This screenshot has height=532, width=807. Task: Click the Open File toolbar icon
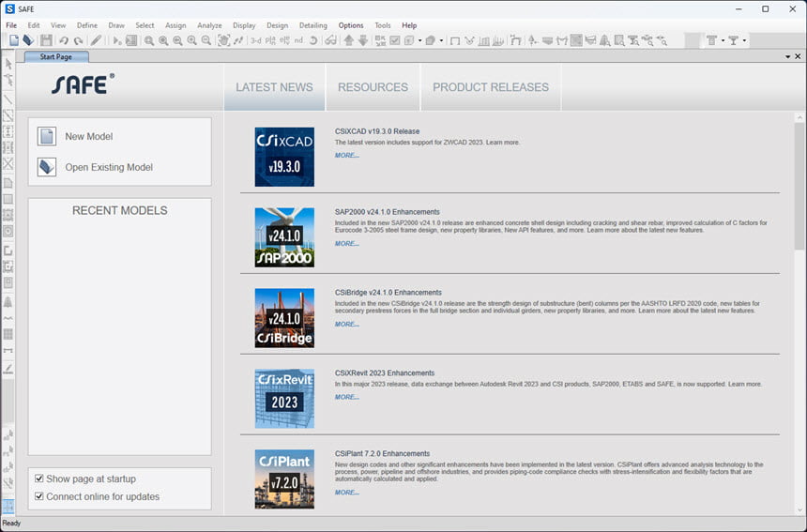[28, 40]
